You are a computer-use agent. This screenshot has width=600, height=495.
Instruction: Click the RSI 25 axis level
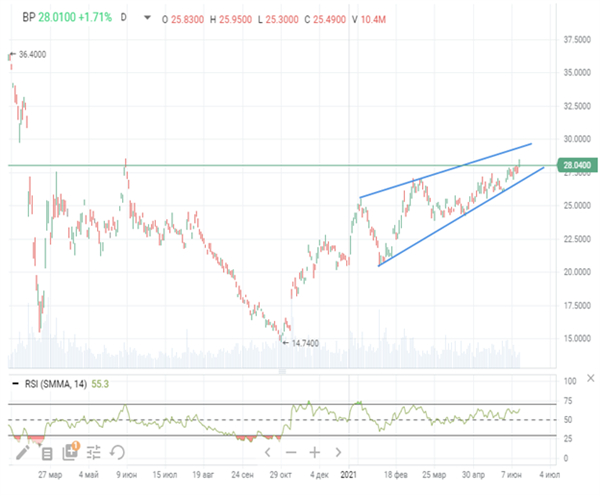[568, 439]
